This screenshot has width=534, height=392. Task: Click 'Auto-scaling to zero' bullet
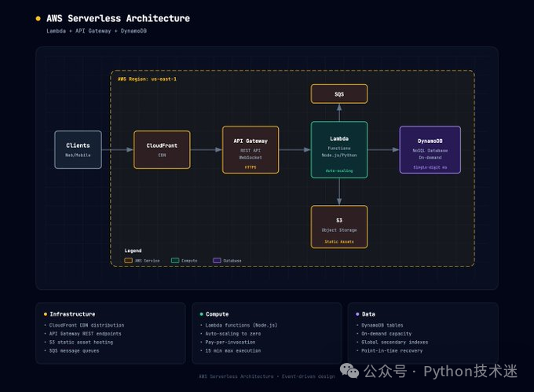(233, 334)
